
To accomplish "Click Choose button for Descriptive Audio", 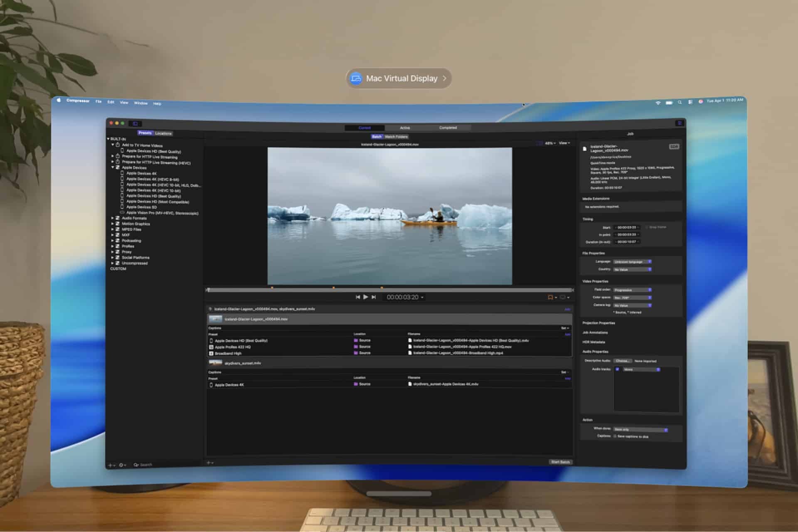I will pos(622,361).
